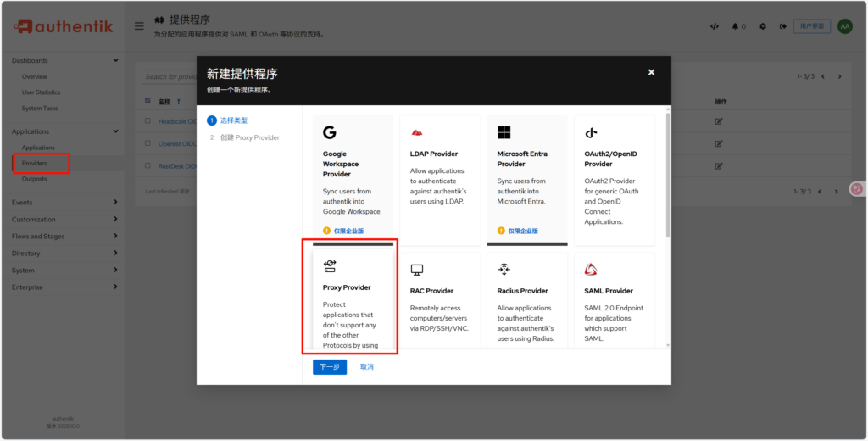Select the Microsoft Entra Provider card
This screenshot has width=868, height=441.
(x=527, y=180)
